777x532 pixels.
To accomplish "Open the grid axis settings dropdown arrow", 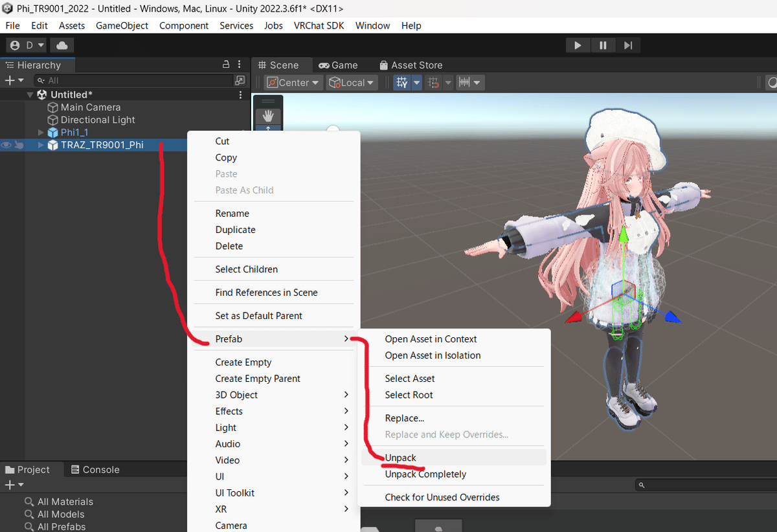I will 416,83.
